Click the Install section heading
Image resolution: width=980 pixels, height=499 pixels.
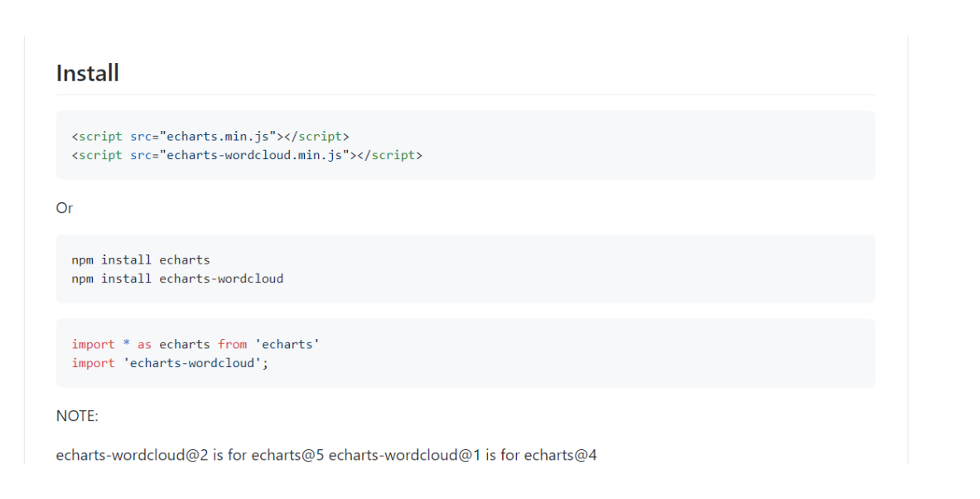click(x=87, y=73)
